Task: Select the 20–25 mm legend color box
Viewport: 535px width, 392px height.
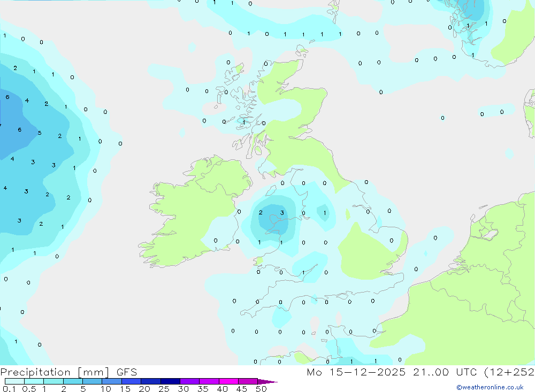Action: pos(151,381)
